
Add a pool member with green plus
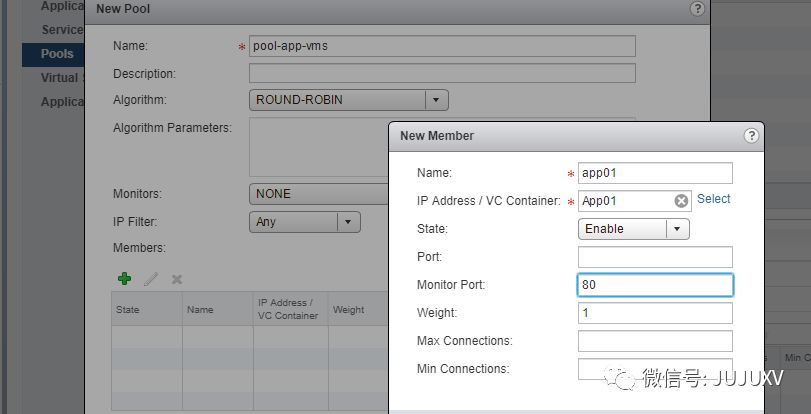click(x=124, y=279)
